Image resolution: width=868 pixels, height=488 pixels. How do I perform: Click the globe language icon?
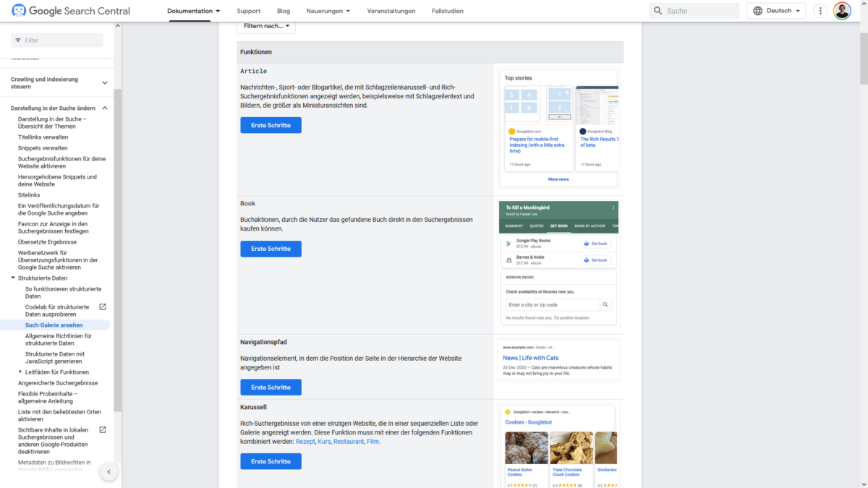[758, 11]
